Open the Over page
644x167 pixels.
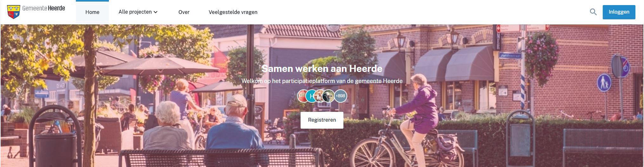point(184,12)
